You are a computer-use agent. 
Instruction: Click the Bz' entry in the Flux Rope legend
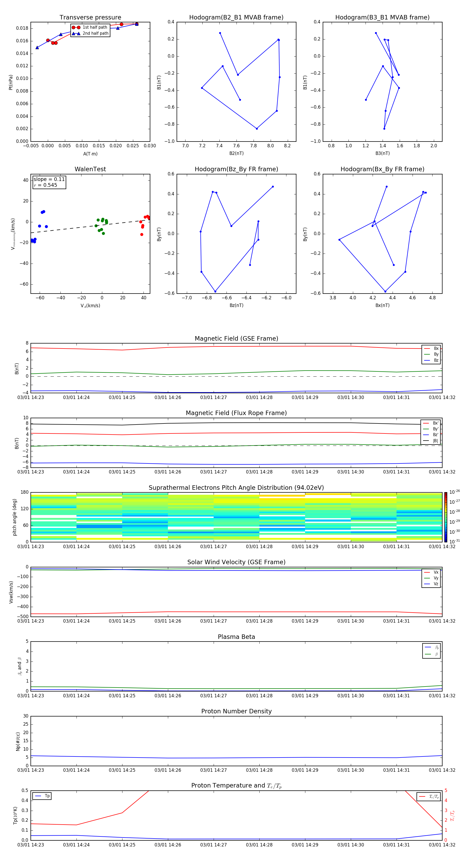431,435
